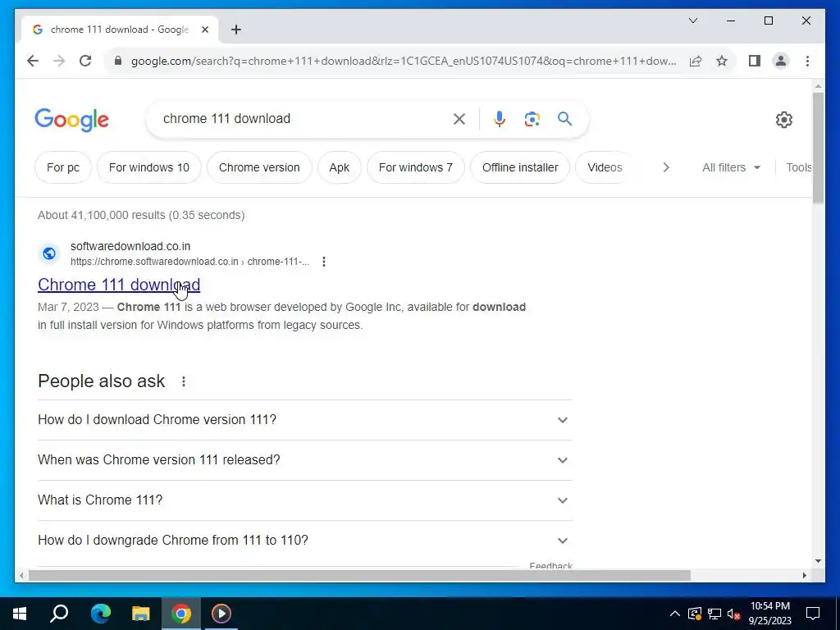Submit search with the magnifying glass

pyautogui.click(x=564, y=119)
